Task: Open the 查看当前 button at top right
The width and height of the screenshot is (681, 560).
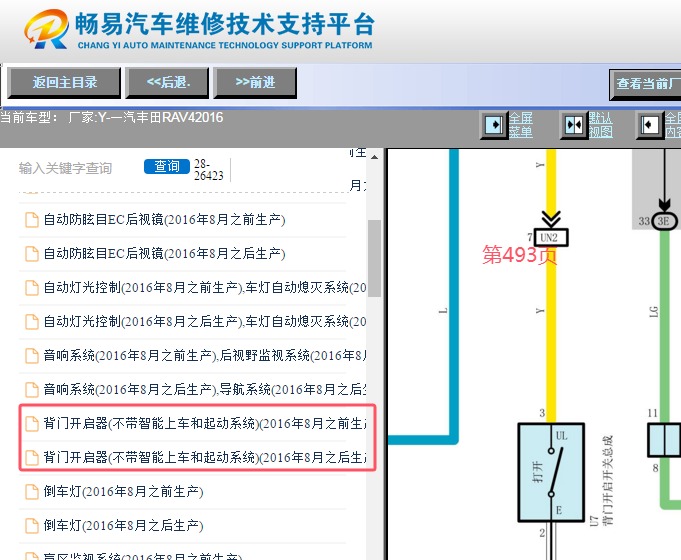Action: tap(645, 84)
